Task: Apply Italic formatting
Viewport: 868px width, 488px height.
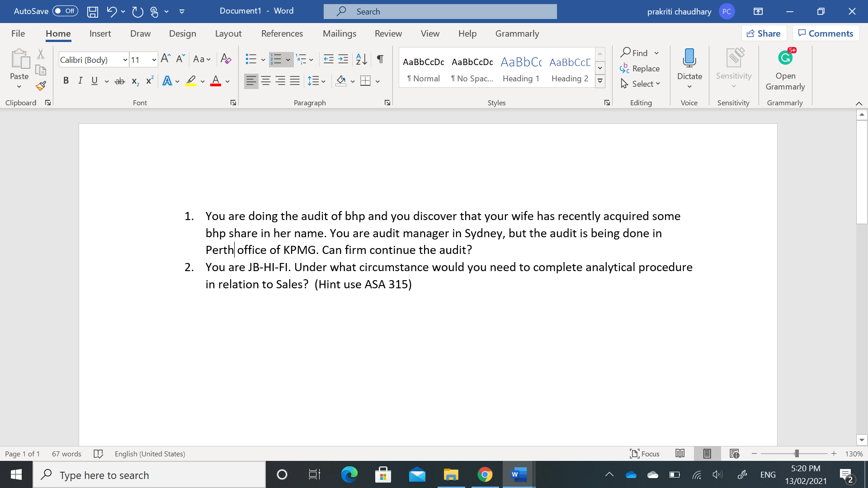Action: pos(80,80)
